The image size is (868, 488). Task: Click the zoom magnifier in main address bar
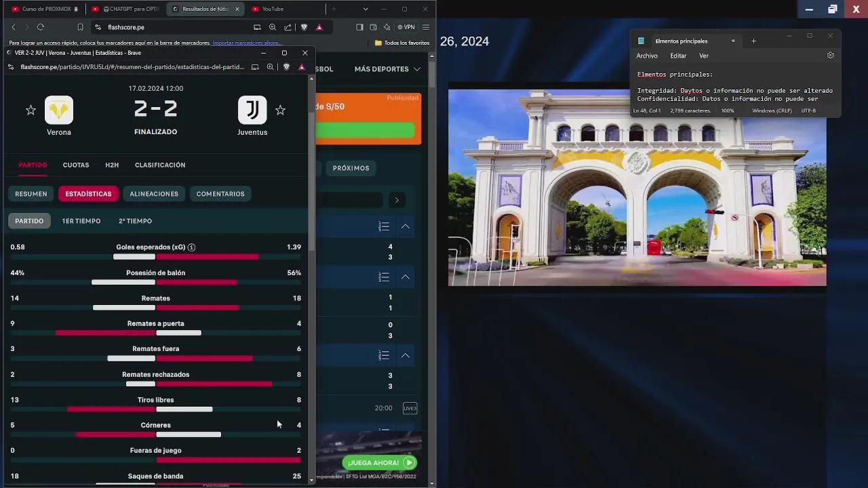tap(273, 27)
